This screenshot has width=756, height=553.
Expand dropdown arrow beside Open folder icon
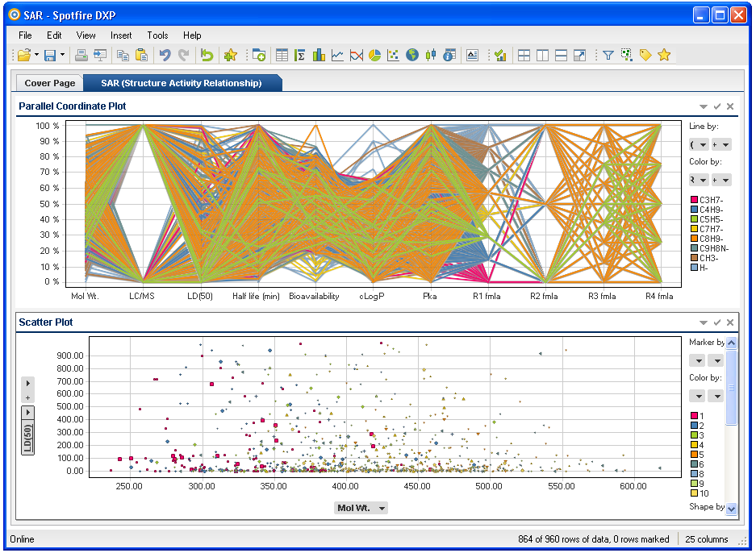coord(36,56)
